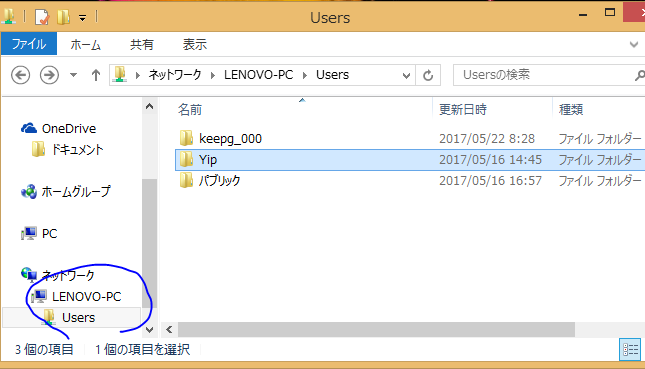Go forward with the right arrow button
Viewport: 645px width, 369px height.
coord(49,75)
